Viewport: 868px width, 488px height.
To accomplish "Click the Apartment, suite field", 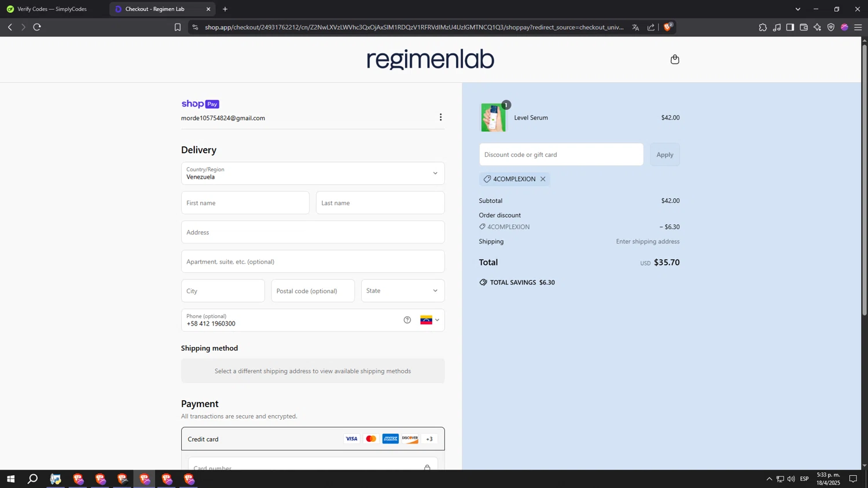I will pyautogui.click(x=313, y=261).
